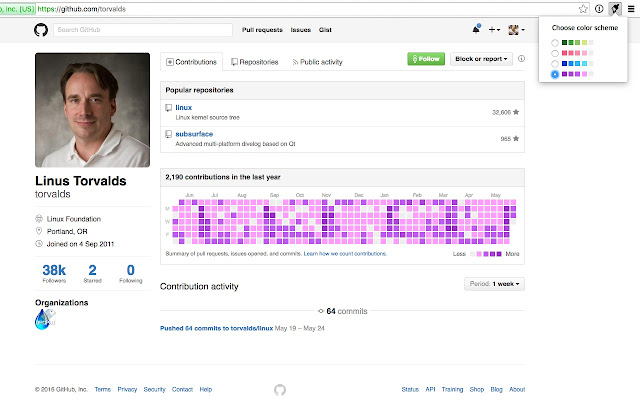The height and width of the screenshot is (400, 640).
Task: Click the darkest purple swatch in legend
Action: pos(499,254)
